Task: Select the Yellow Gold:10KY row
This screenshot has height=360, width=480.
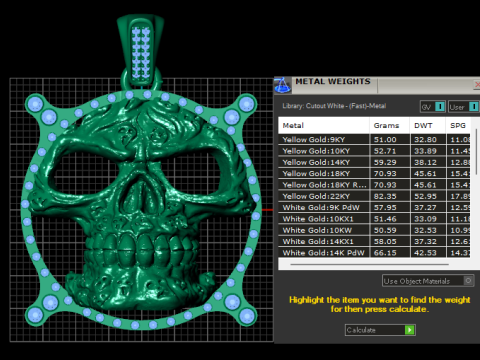Action: pyautogui.click(x=374, y=151)
